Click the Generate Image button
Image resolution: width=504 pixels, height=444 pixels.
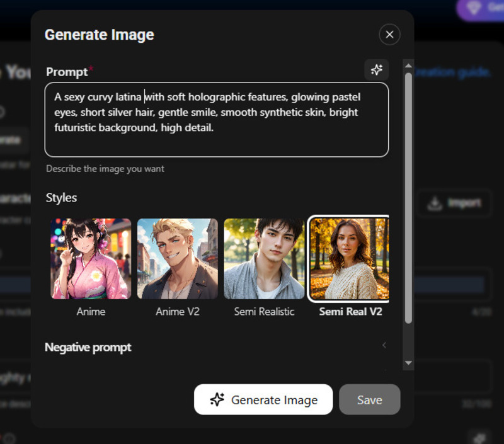tap(263, 399)
